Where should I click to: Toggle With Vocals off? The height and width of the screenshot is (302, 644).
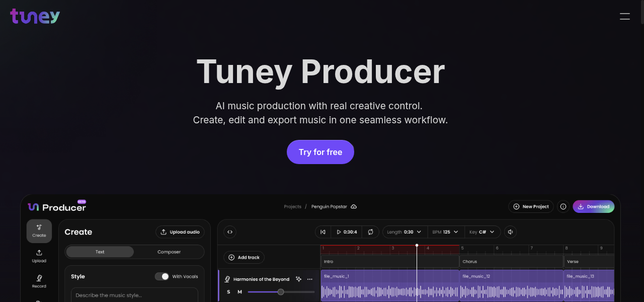(x=162, y=276)
